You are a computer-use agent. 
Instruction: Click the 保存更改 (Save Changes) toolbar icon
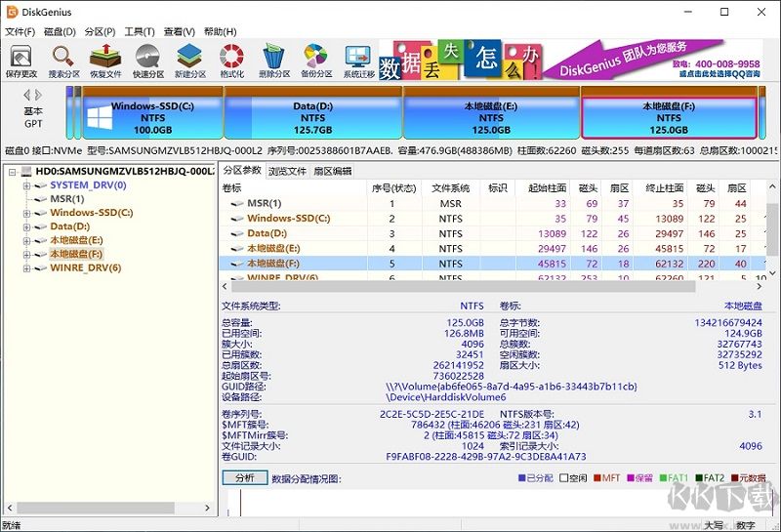[x=21, y=60]
